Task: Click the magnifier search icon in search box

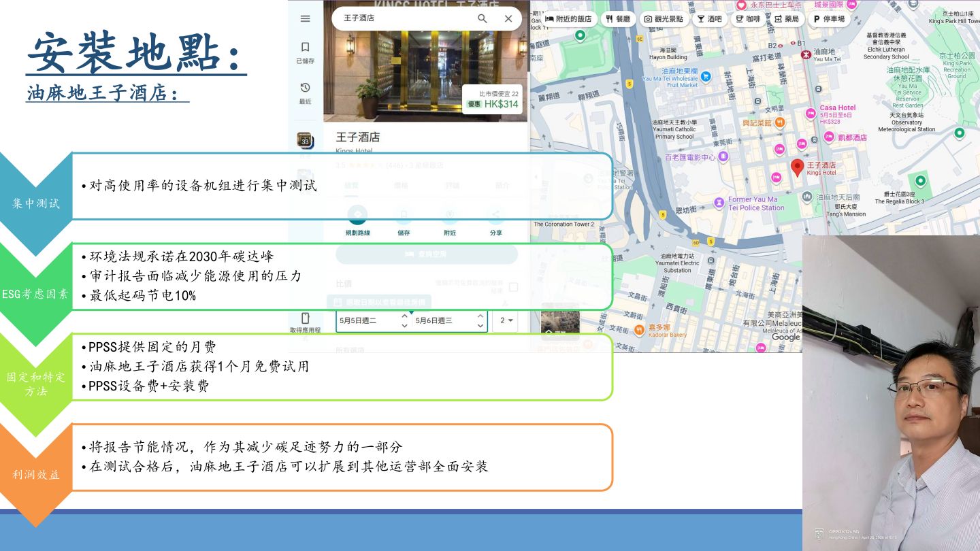Action: click(x=483, y=18)
